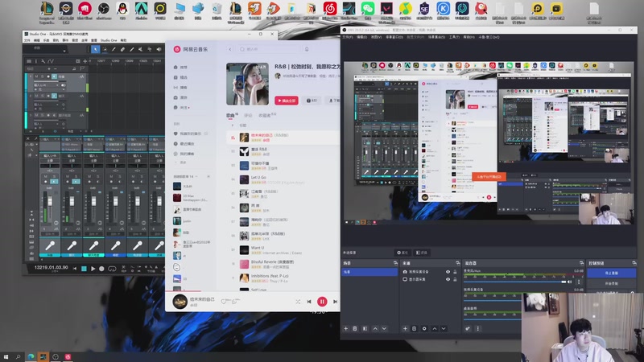Rewind to start in Studio One transport
This screenshot has width=644, height=362.
coord(75,269)
